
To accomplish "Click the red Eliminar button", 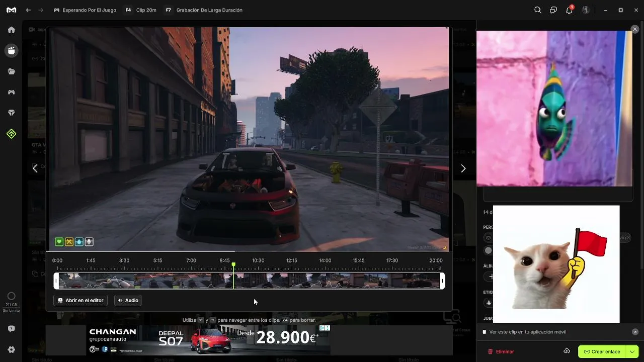I will pyautogui.click(x=501, y=351).
